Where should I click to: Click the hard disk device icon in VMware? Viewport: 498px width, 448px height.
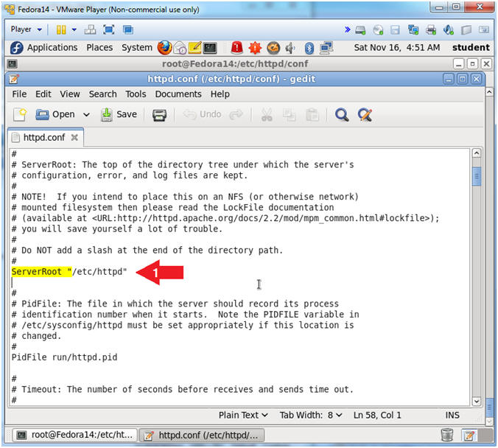[360, 30]
